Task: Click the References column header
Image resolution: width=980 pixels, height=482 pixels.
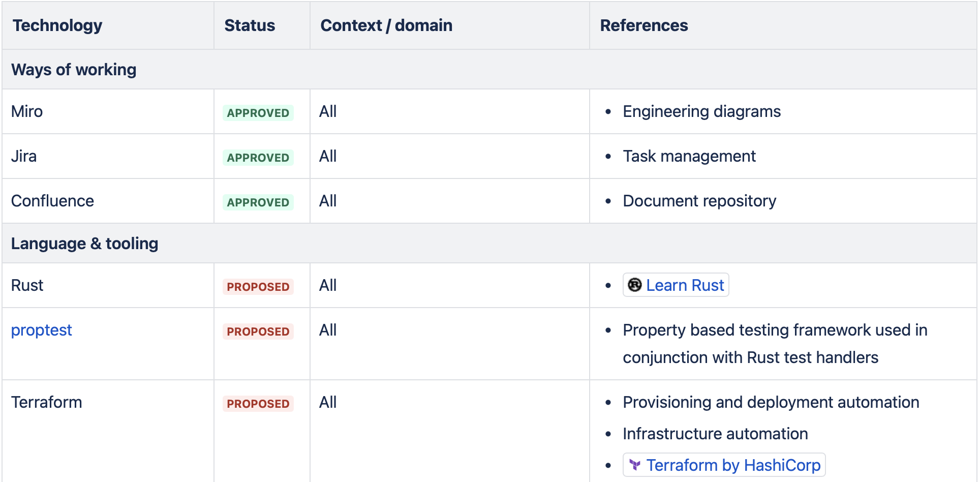Action: click(644, 25)
